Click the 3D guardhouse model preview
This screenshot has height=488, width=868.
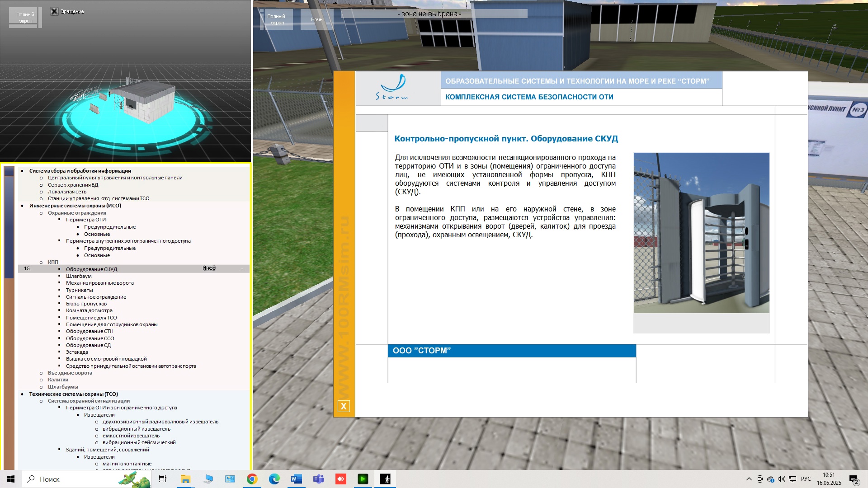[x=142, y=103]
